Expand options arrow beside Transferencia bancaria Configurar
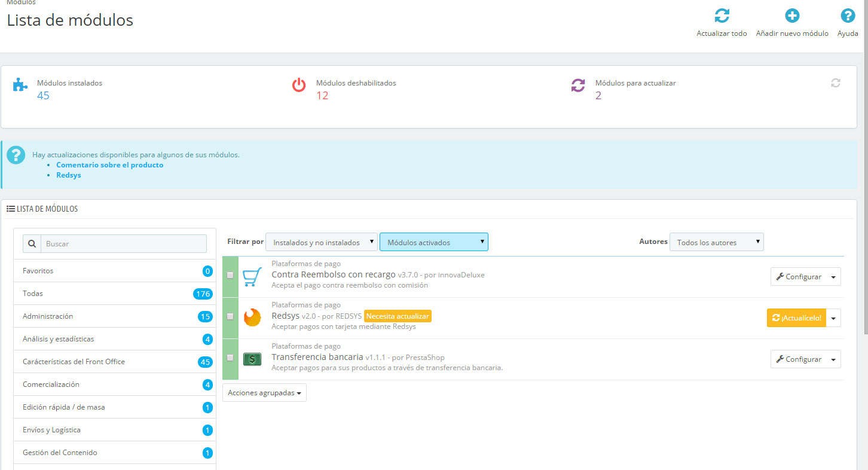The image size is (868, 470). pos(833,359)
